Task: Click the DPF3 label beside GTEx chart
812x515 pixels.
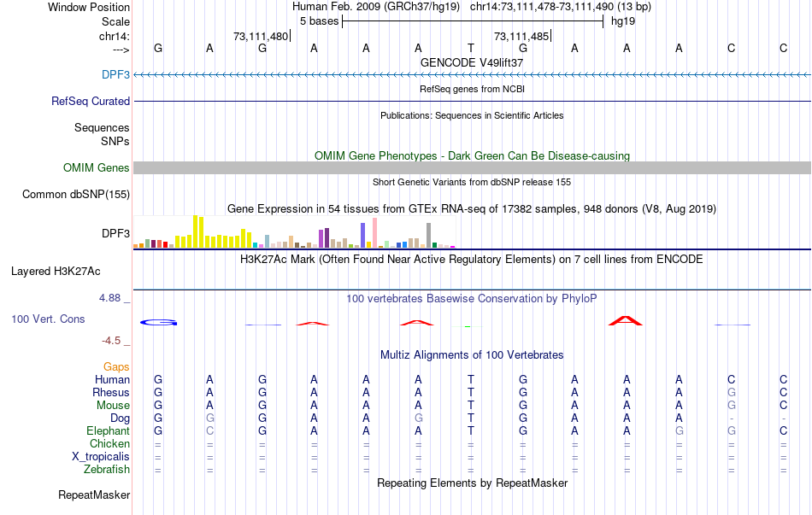Action: 115,233
